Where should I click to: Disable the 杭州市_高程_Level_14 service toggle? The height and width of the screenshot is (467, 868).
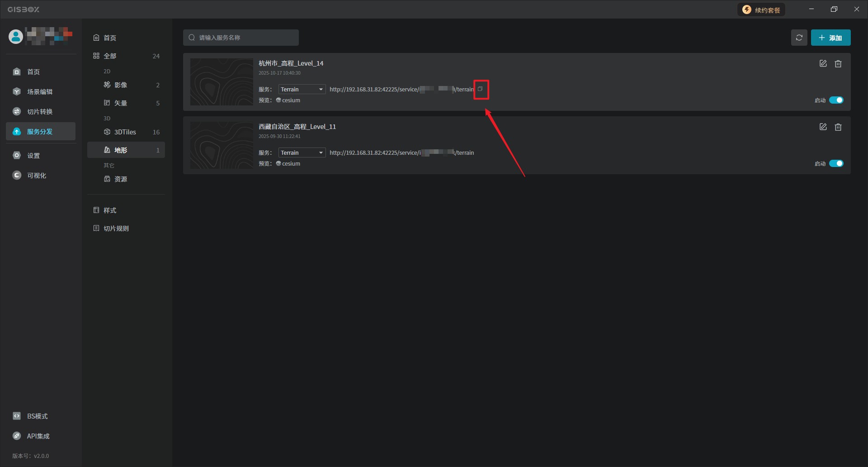click(x=836, y=100)
